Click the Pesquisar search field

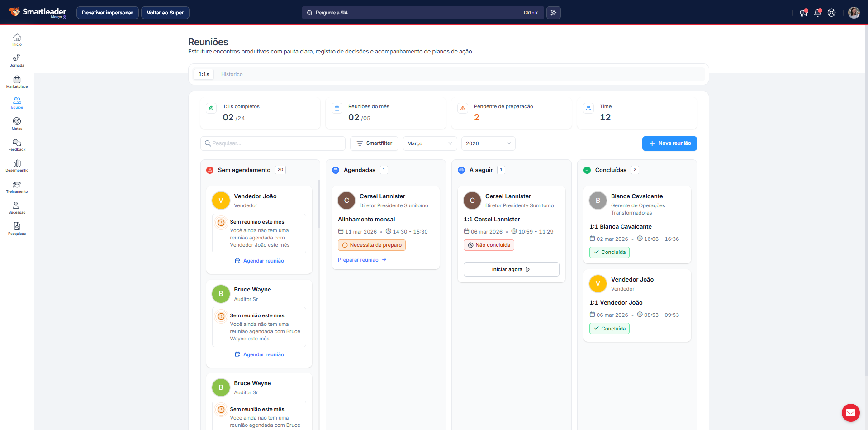pos(276,143)
